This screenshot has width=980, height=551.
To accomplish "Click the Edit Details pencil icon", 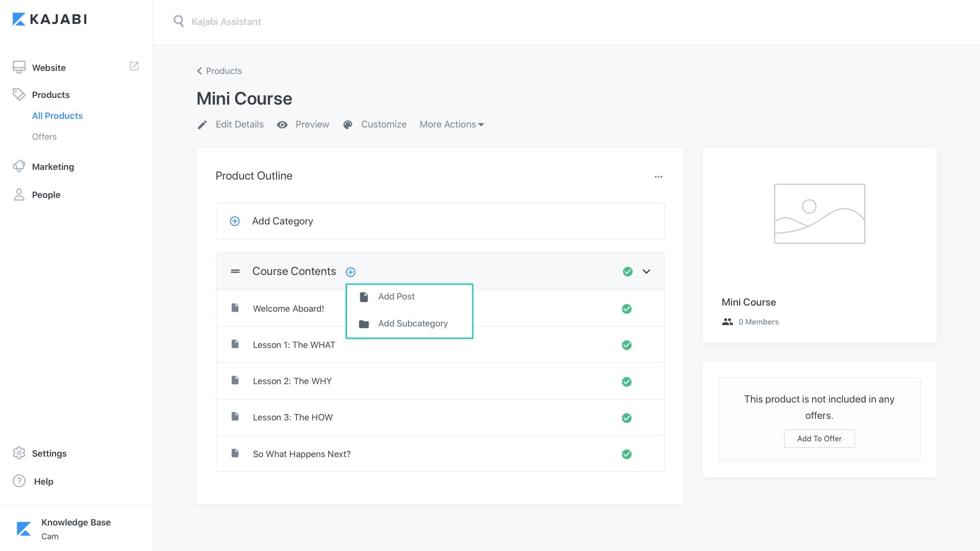I will 202,125.
